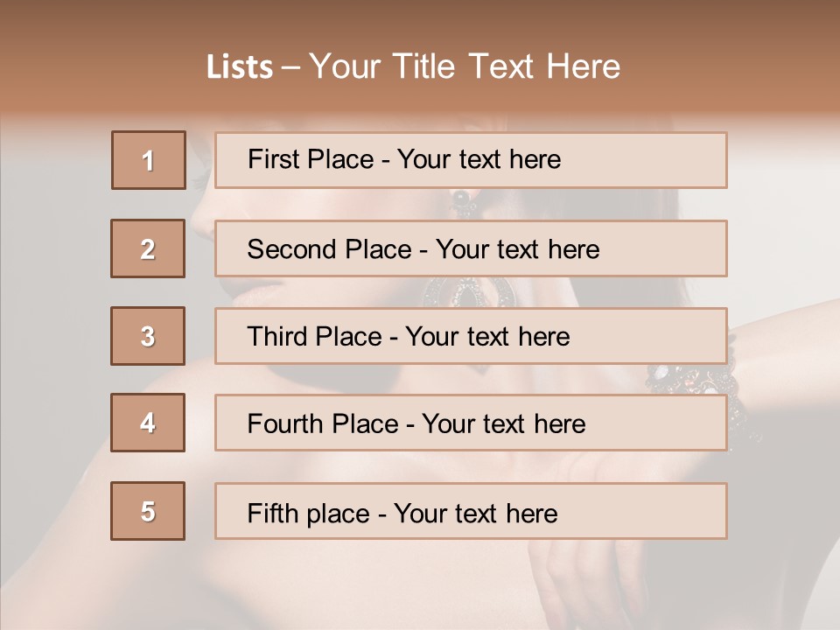The width and height of the screenshot is (840, 630).
Task: Select the "Your Title Text Here" heading text
Action: pos(465,67)
